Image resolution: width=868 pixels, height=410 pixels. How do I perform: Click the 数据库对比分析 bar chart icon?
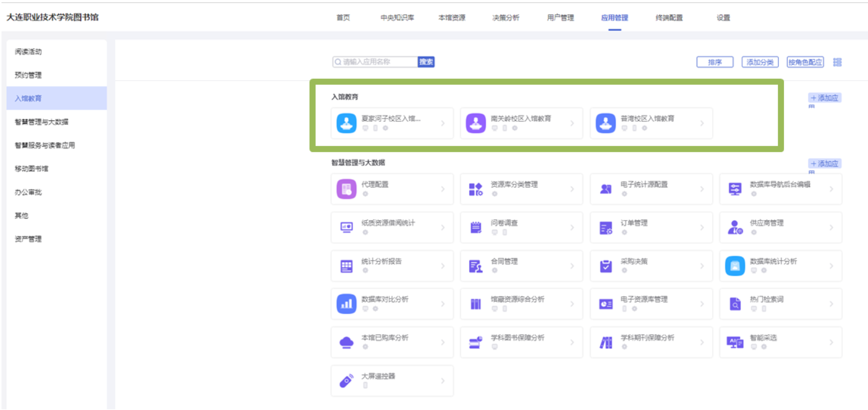[x=346, y=304]
